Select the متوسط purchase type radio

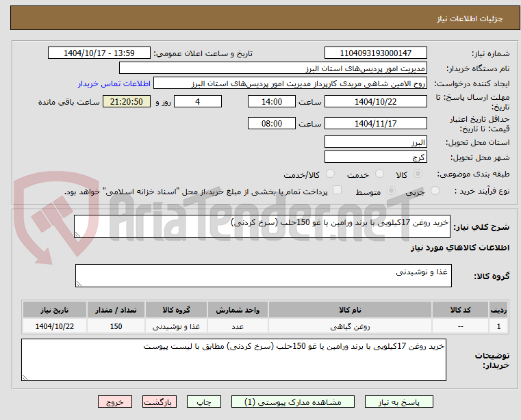tap(391, 191)
